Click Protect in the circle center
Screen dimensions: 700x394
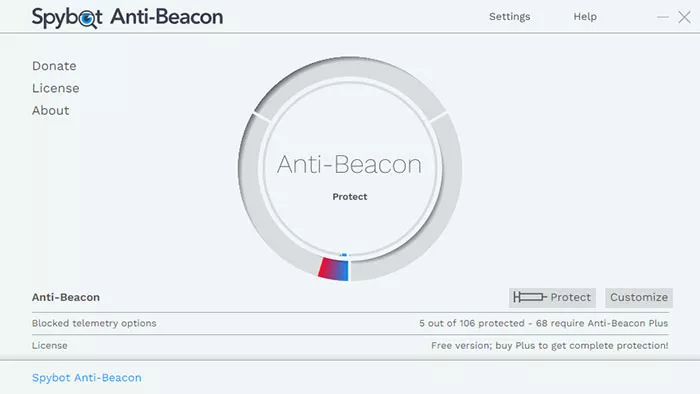(x=350, y=197)
